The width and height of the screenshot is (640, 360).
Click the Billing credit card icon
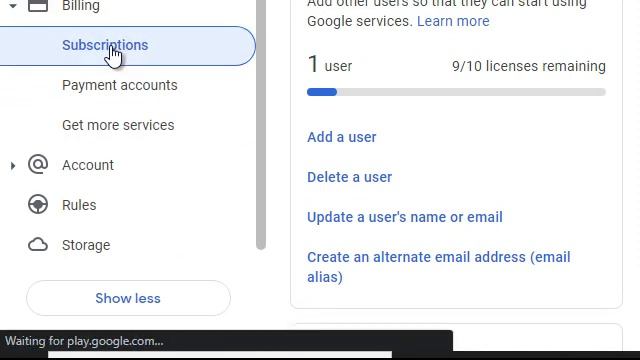coord(38,6)
